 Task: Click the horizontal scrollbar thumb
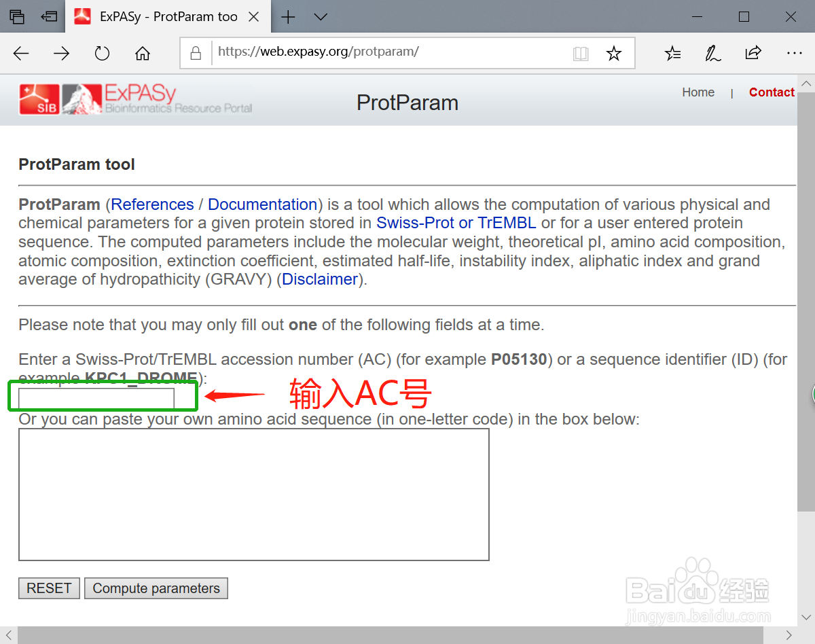[x=390, y=635]
